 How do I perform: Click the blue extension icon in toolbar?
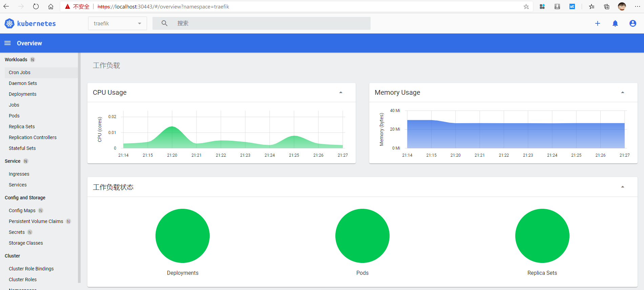[x=572, y=6]
